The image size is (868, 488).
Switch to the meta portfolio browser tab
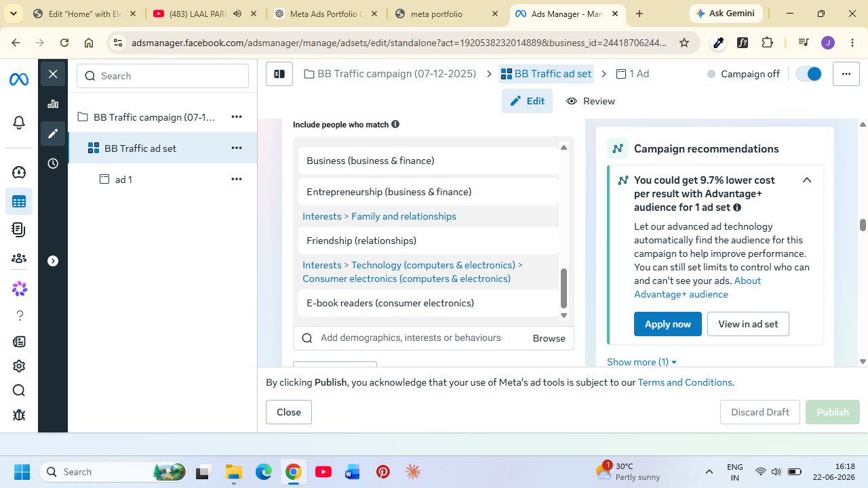coord(448,14)
